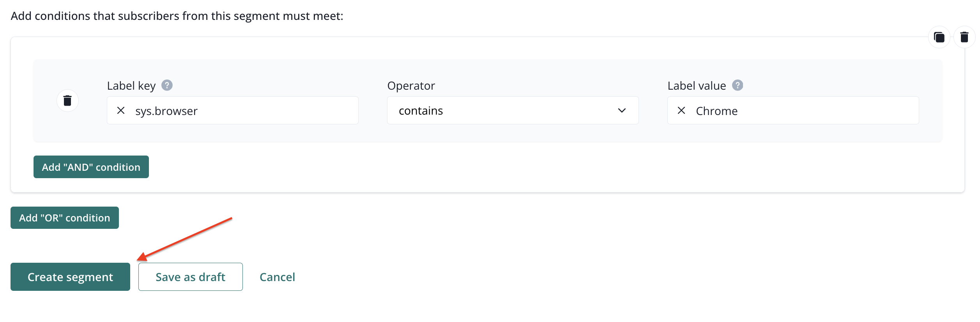Duplicate the condition group using the copy icon
This screenshot has height=322, width=980.
[x=939, y=37]
